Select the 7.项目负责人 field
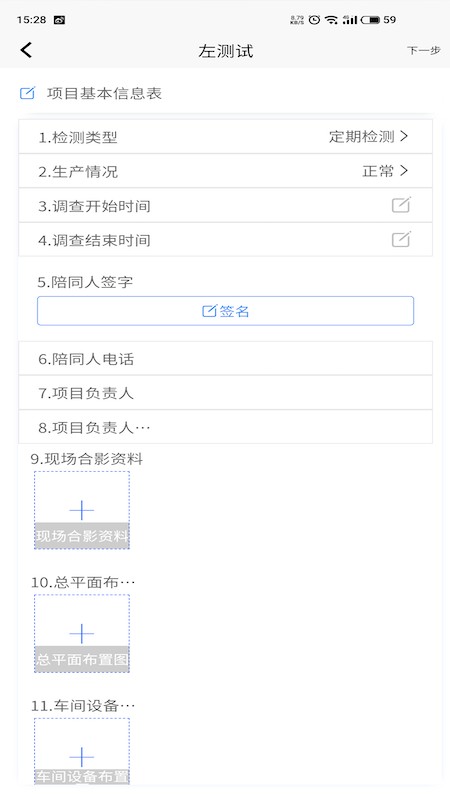Screen dimensions: 450x800 point(226,393)
